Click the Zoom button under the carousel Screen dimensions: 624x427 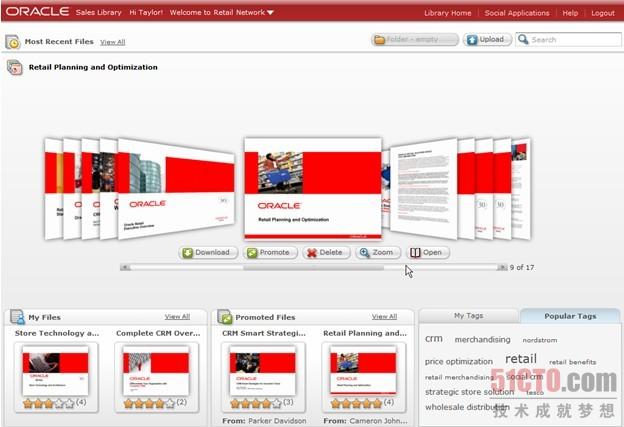pos(378,252)
